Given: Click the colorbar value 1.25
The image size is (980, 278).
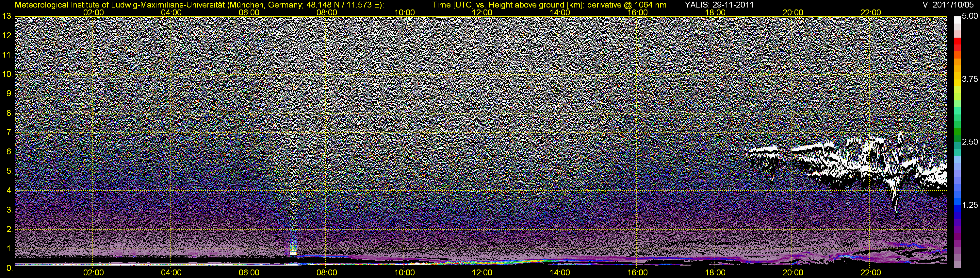Looking at the screenshot, I should [x=969, y=205].
